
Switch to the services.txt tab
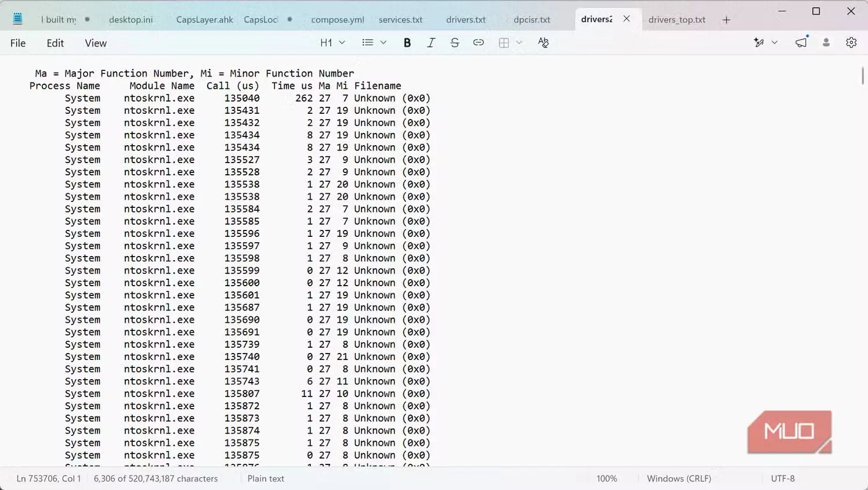click(401, 20)
